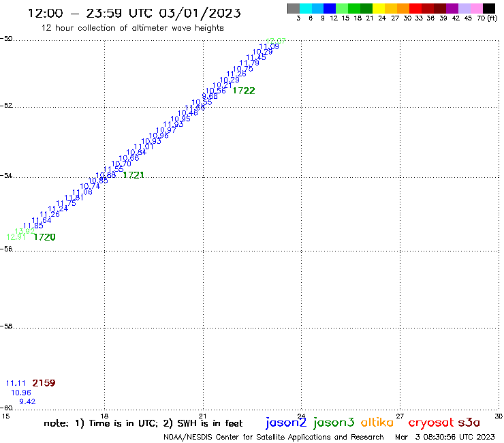This screenshot has width=504, height=443.
Task: Click the green pass time label 1720
Action: [x=45, y=237]
